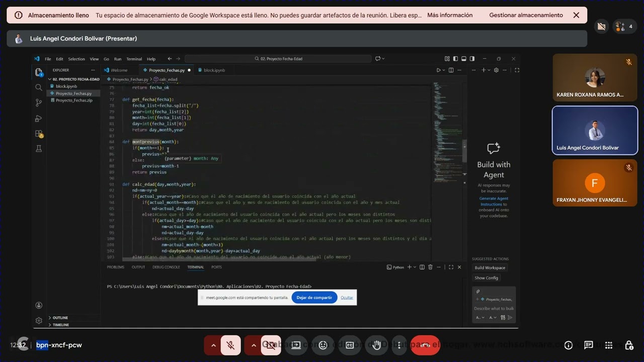Open the File menu
644x362 pixels.
(x=48, y=59)
